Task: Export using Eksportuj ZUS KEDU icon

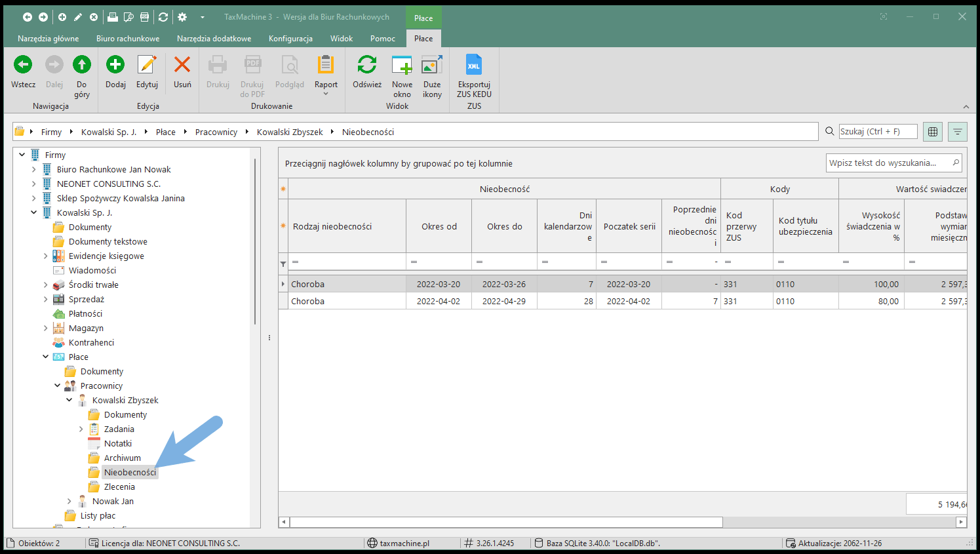Action: [x=473, y=66]
